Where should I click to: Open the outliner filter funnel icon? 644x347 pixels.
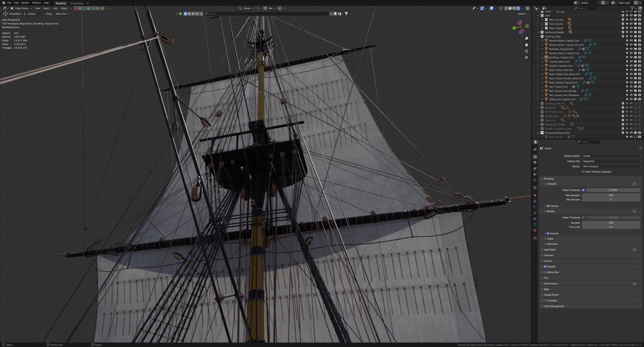coord(633,8)
